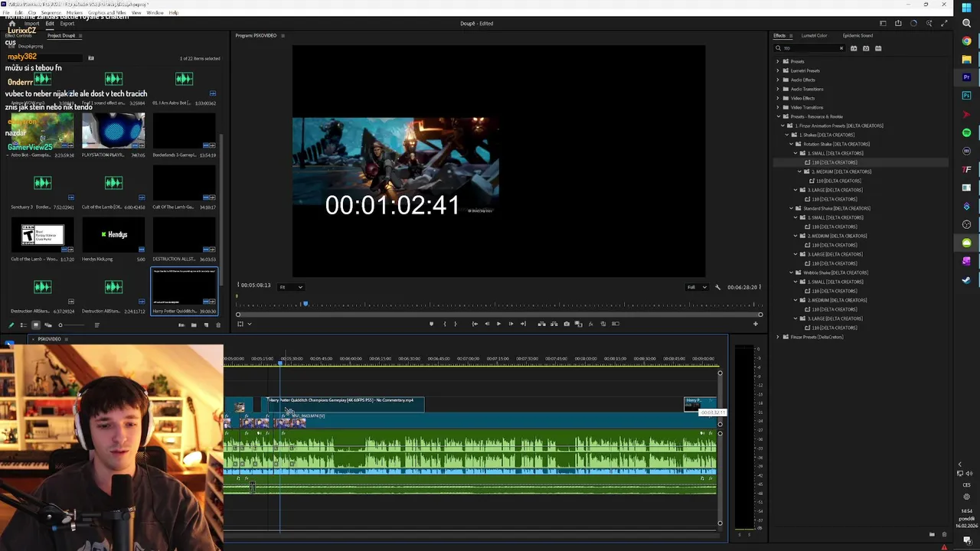Viewport: 980px width, 551px height.
Task: Toggle Accelerated Effects filter in Effects panel
Action: tap(854, 48)
